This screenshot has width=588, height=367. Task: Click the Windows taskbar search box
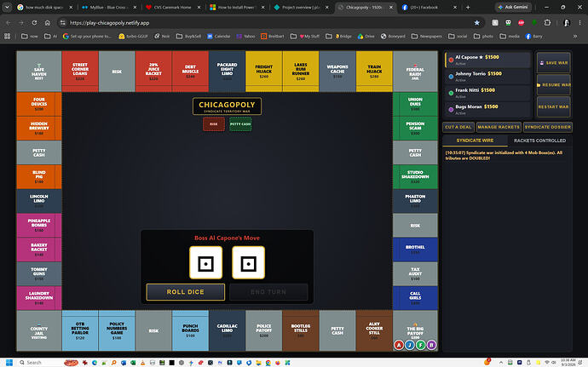coord(39,362)
